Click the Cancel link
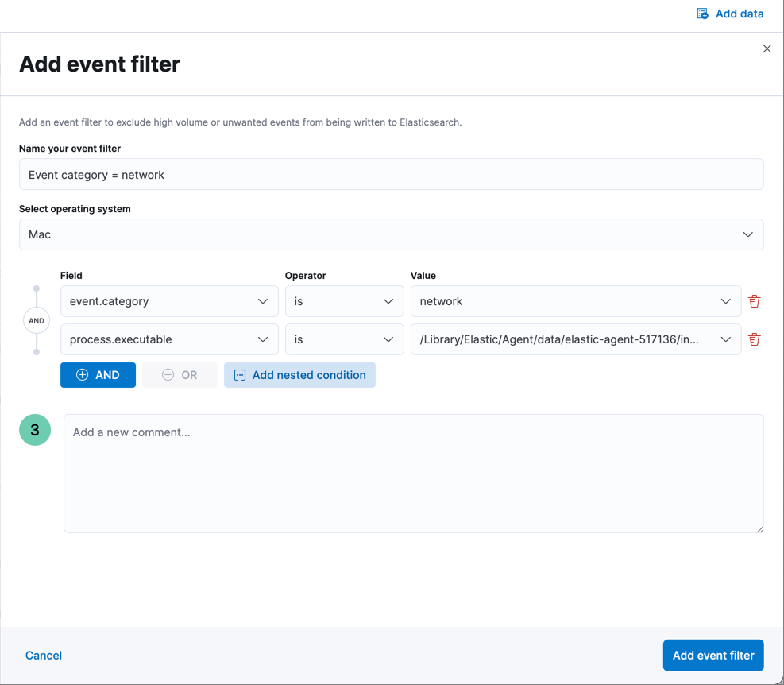The image size is (784, 685). click(x=43, y=655)
